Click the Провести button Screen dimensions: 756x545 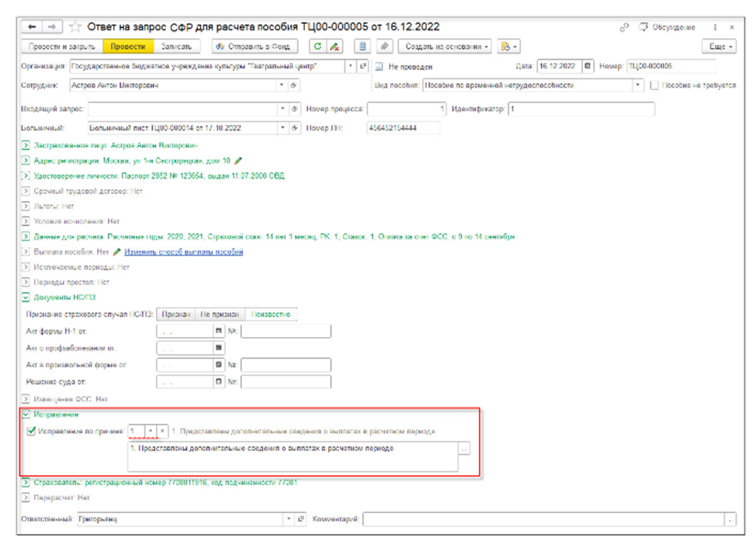(127, 47)
